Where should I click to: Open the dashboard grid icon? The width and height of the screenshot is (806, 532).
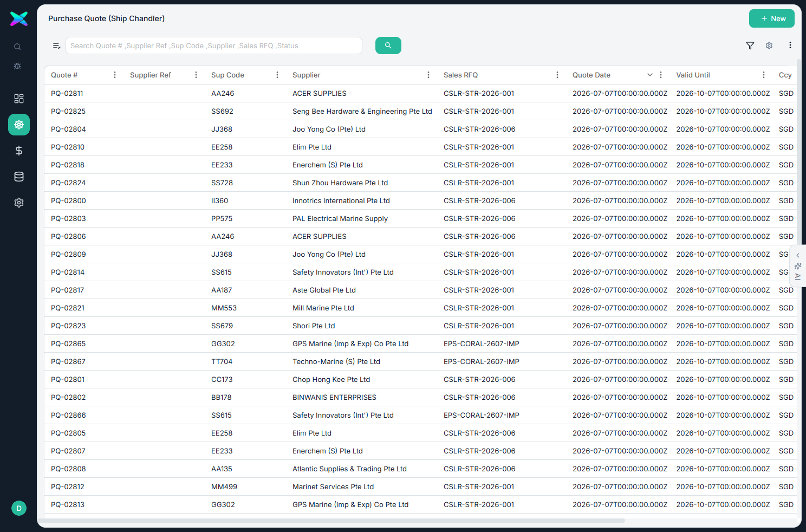click(x=19, y=99)
